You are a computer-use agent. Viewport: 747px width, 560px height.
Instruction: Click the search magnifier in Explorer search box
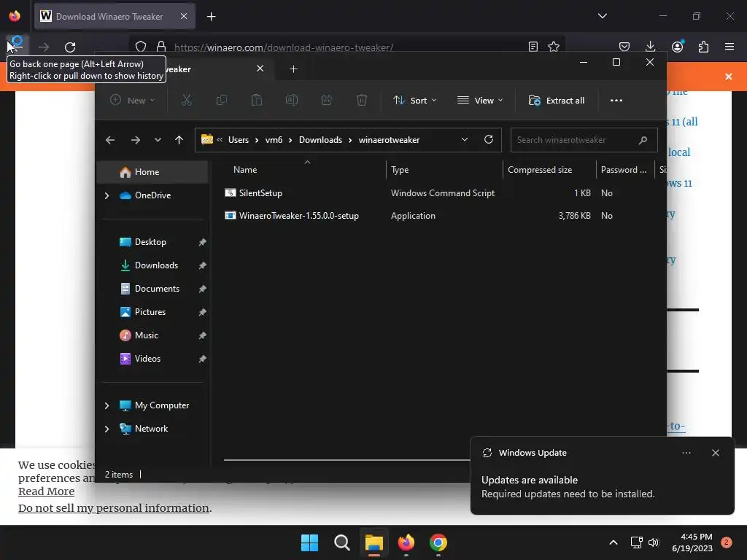pyautogui.click(x=643, y=140)
